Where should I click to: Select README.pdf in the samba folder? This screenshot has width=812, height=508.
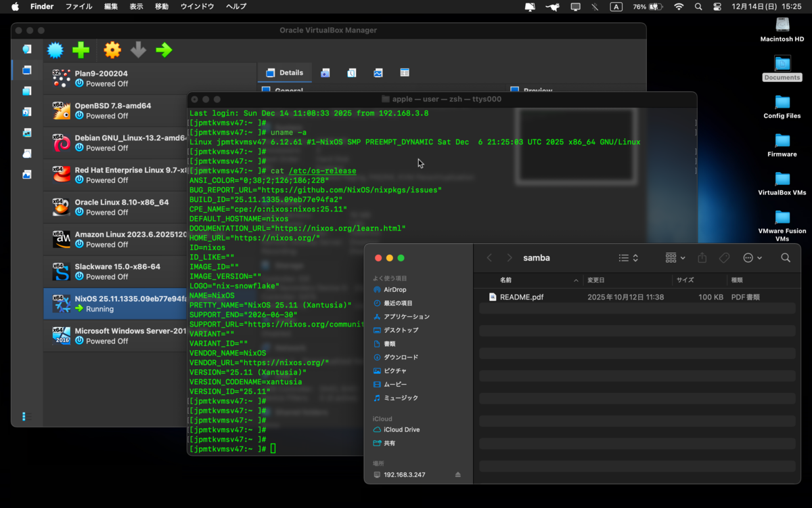tap(636, 297)
